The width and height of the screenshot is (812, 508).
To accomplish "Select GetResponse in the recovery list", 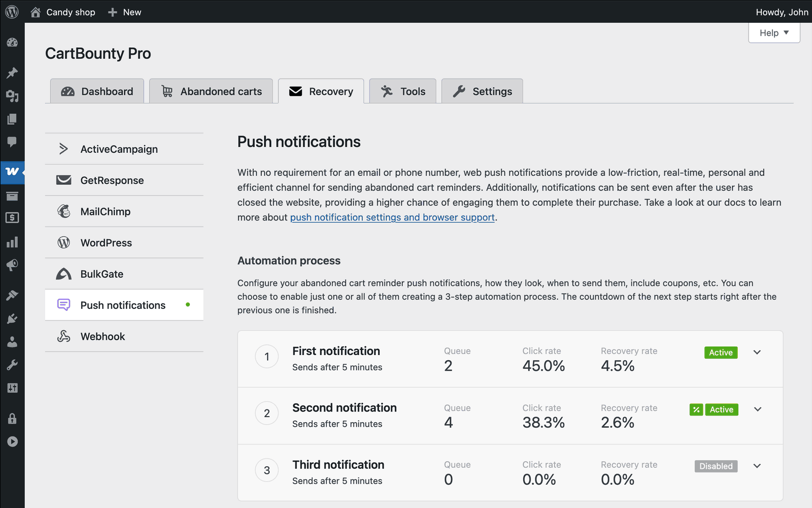I will 124,180.
